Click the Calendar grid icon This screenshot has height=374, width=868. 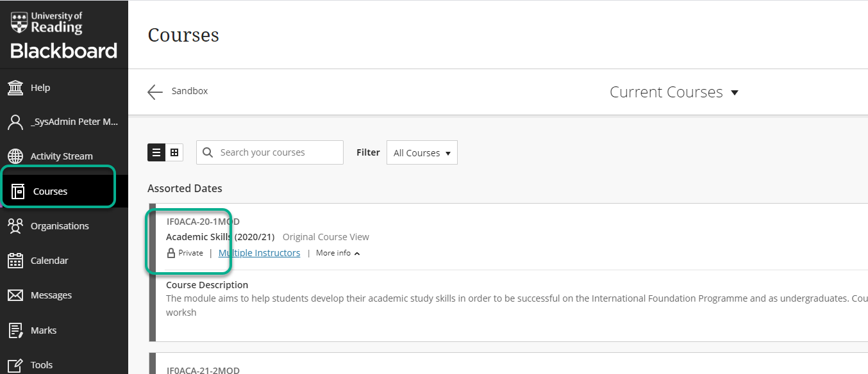[15, 261]
